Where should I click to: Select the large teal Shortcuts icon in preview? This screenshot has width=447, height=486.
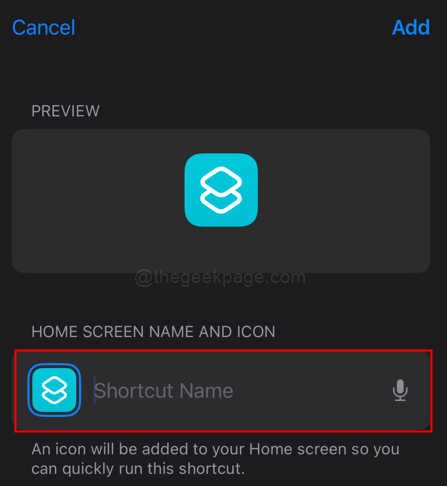(221, 190)
